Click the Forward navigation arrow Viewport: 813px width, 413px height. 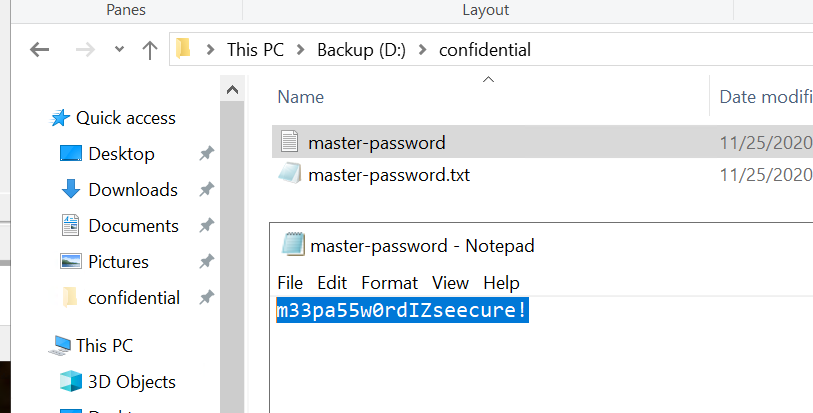(x=86, y=49)
